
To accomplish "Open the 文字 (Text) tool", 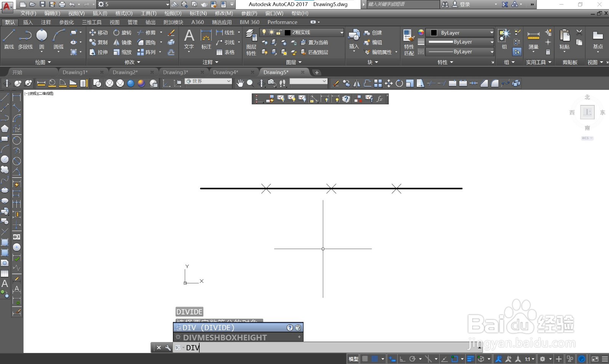I will tap(189, 40).
